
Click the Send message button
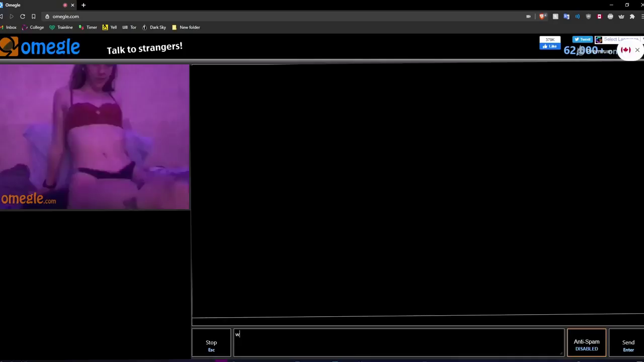point(628,344)
